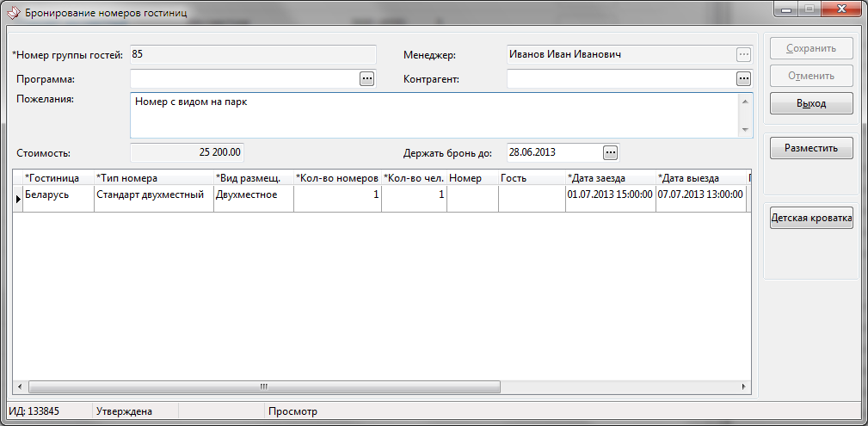
Task: Click the application icon in title bar
Action: tap(13, 14)
